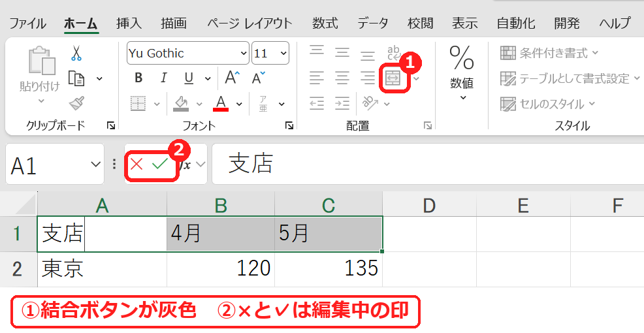The image size is (644, 333).
Task: Click the Cut scissors icon
Action: tap(76, 54)
